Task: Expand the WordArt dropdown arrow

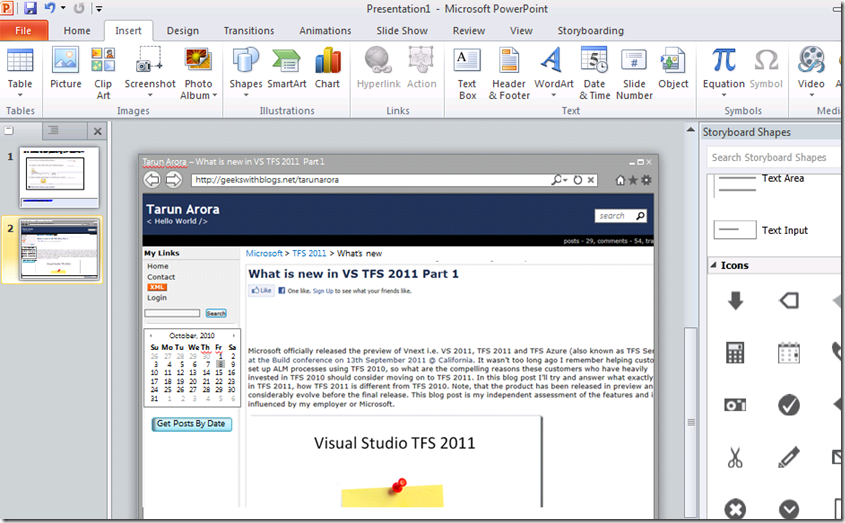Action: [553, 95]
